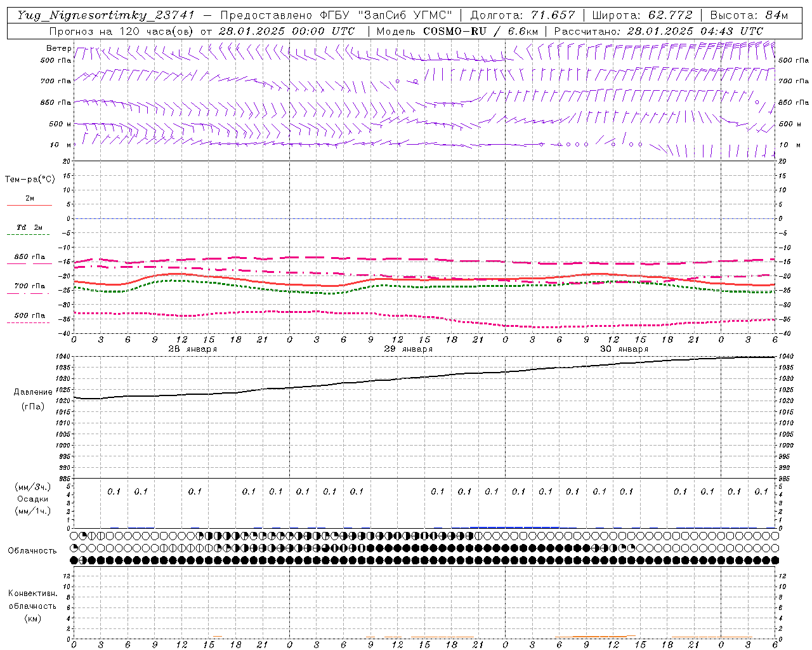The image size is (812, 650).
Task: Click the (мм/1ч.) precipitation unit label
Action: tap(33, 511)
